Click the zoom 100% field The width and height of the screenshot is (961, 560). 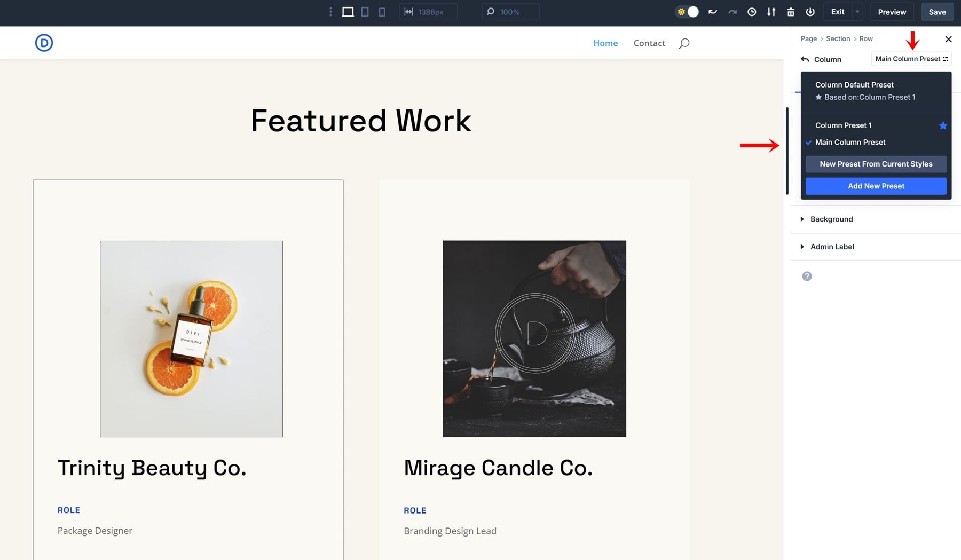pos(510,12)
